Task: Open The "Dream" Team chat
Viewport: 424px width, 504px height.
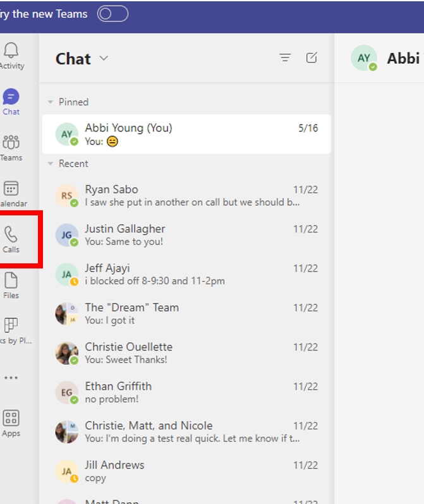Action: (186, 314)
